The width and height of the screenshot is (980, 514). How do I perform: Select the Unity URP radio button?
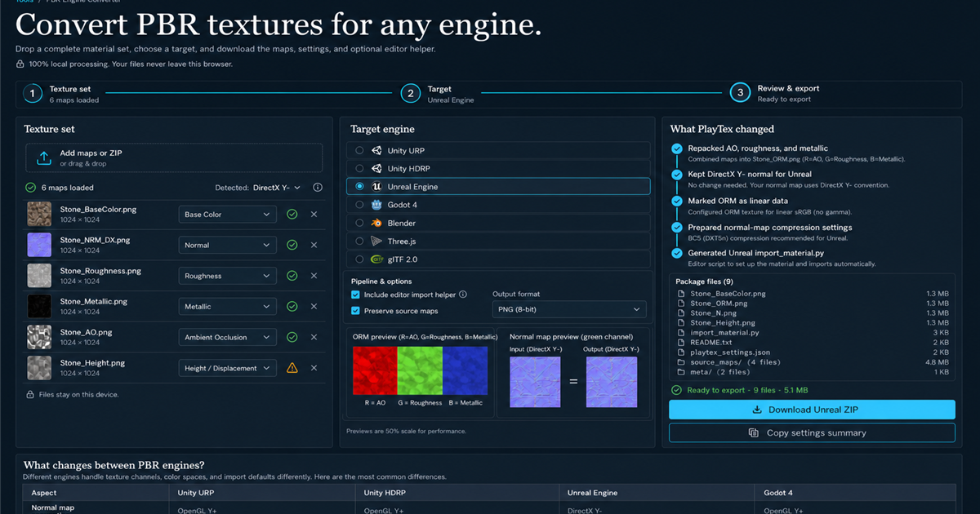(359, 151)
